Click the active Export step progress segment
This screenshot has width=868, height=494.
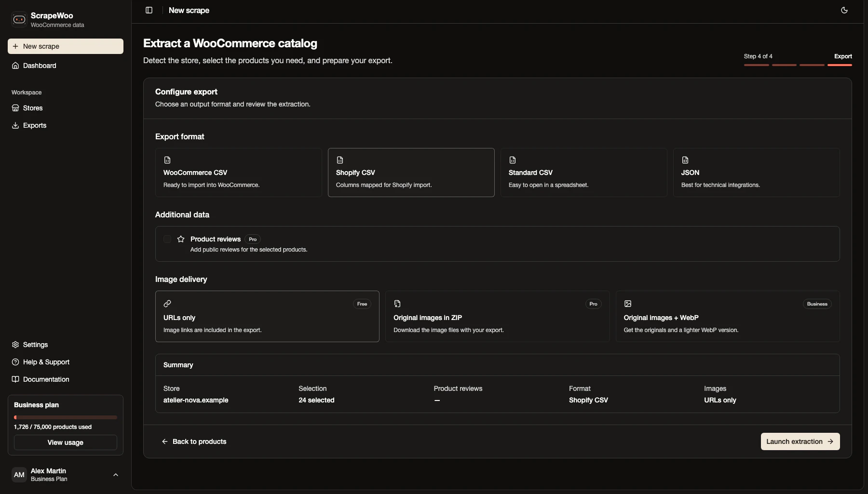click(x=840, y=65)
